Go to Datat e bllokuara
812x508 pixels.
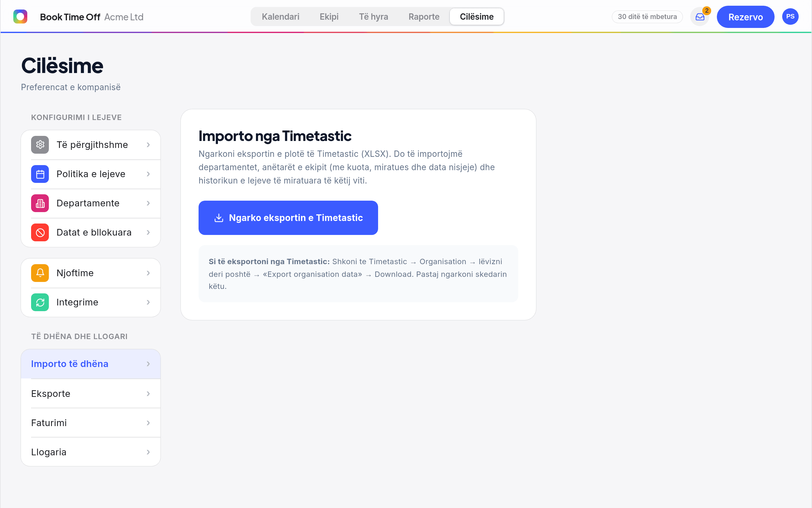[x=91, y=232]
